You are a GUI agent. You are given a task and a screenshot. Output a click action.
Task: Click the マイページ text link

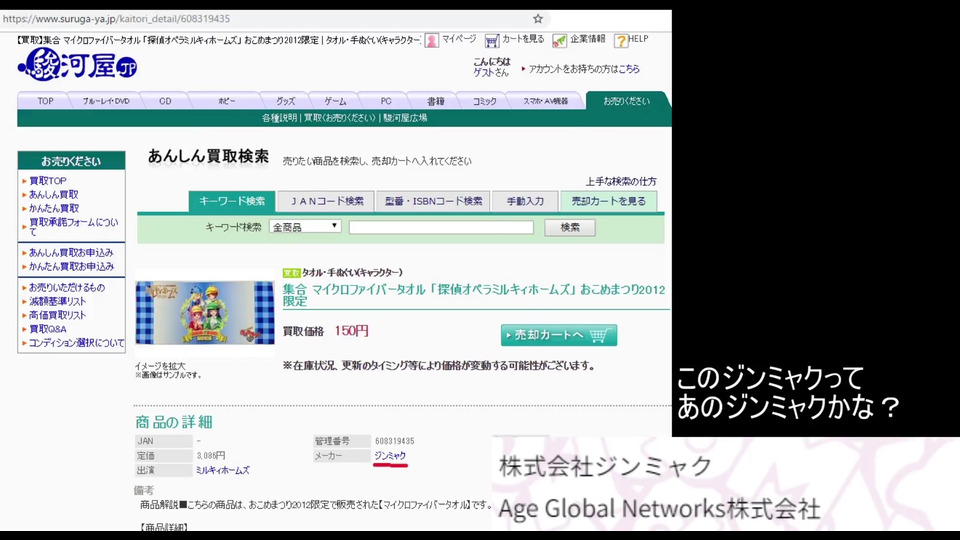(459, 39)
